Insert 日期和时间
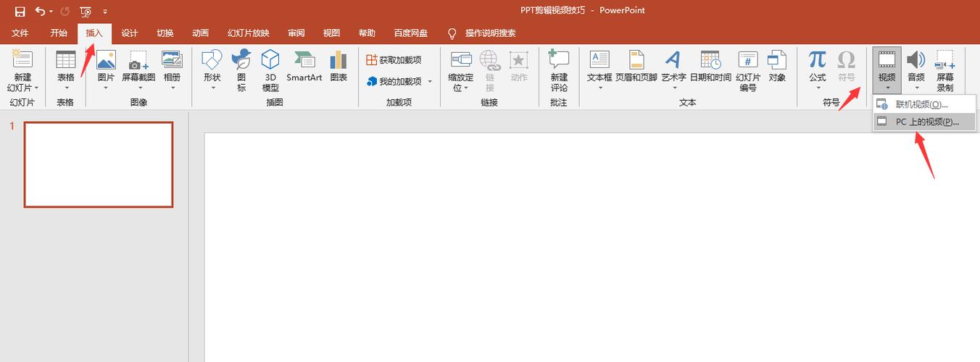 [710, 66]
